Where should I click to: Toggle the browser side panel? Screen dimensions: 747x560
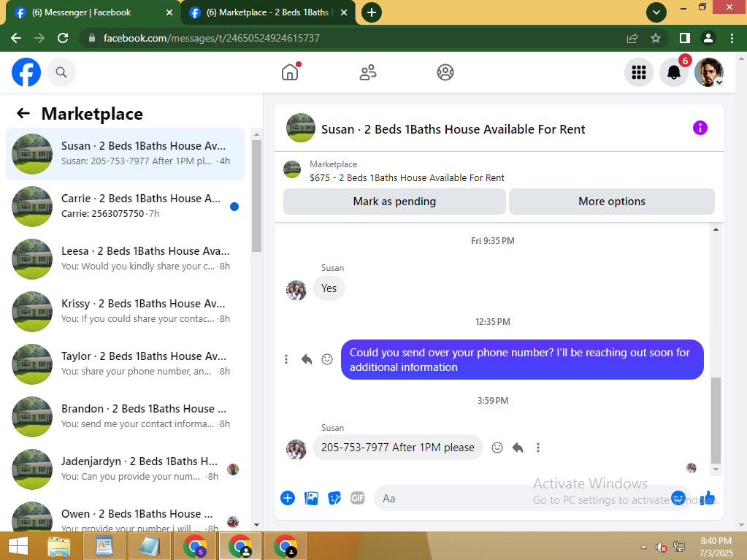coord(685,38)
